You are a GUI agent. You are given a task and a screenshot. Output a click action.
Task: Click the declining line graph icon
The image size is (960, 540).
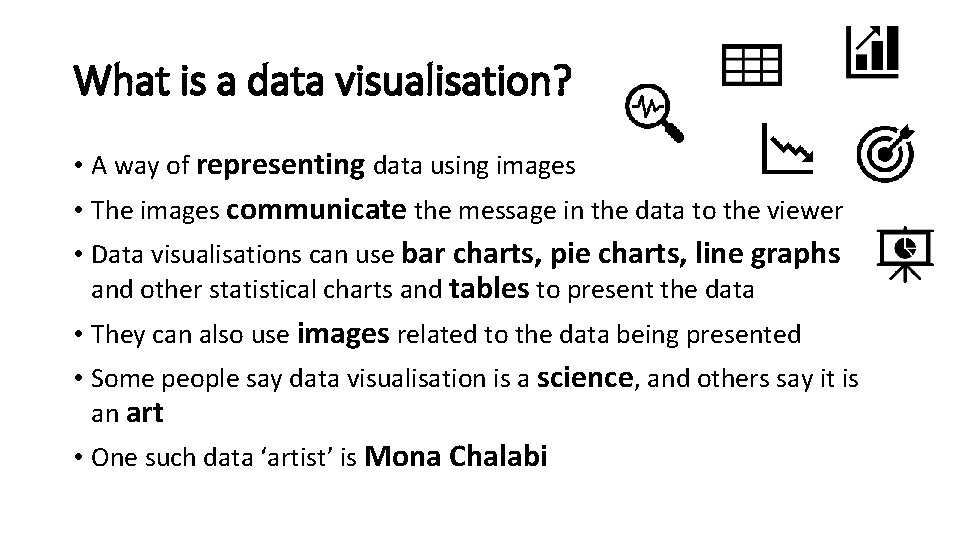[787, 147]
